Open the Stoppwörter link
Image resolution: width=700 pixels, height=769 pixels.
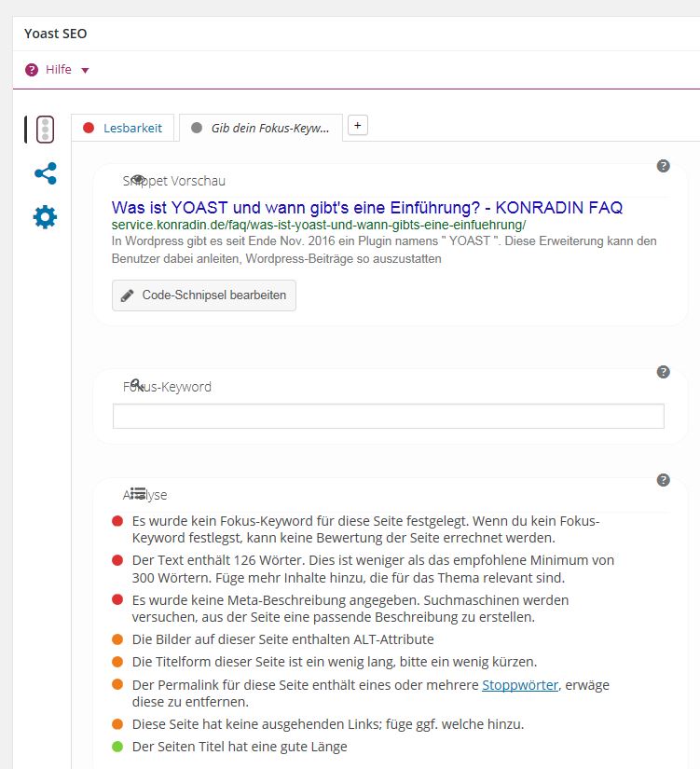521,686
